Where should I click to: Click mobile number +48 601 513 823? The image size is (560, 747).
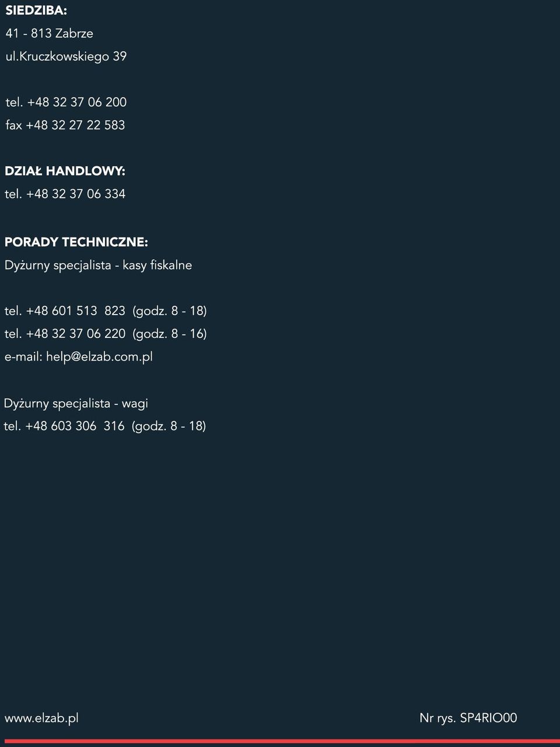pos(76,311)
